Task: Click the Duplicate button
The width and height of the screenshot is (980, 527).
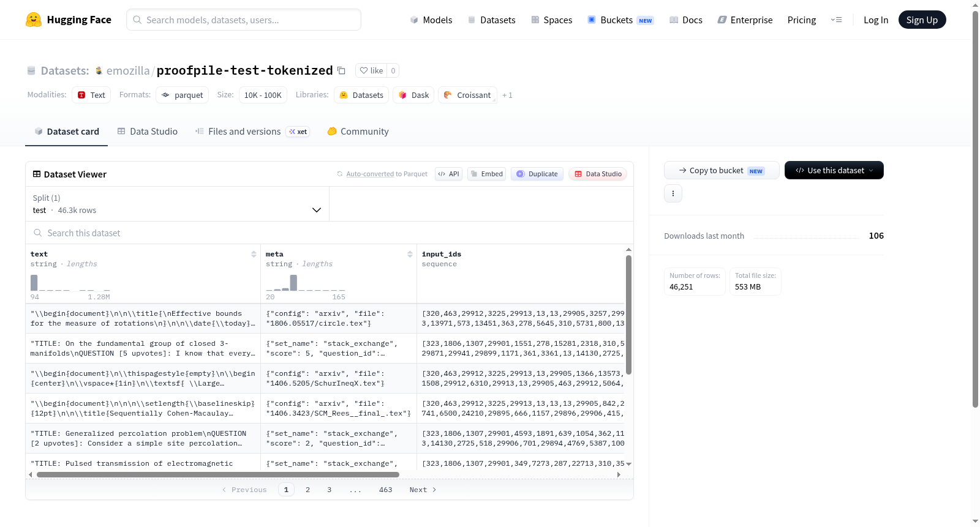Action: pyautogui.click(x=537, y=174)
